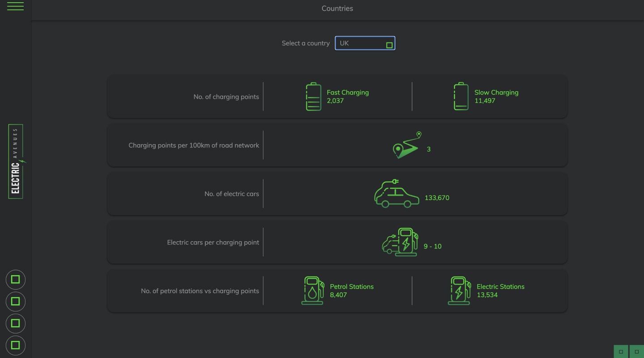Click the Petrol Stations pump icon
Viewport: 644px width, 358px height.
coord(313,290)
